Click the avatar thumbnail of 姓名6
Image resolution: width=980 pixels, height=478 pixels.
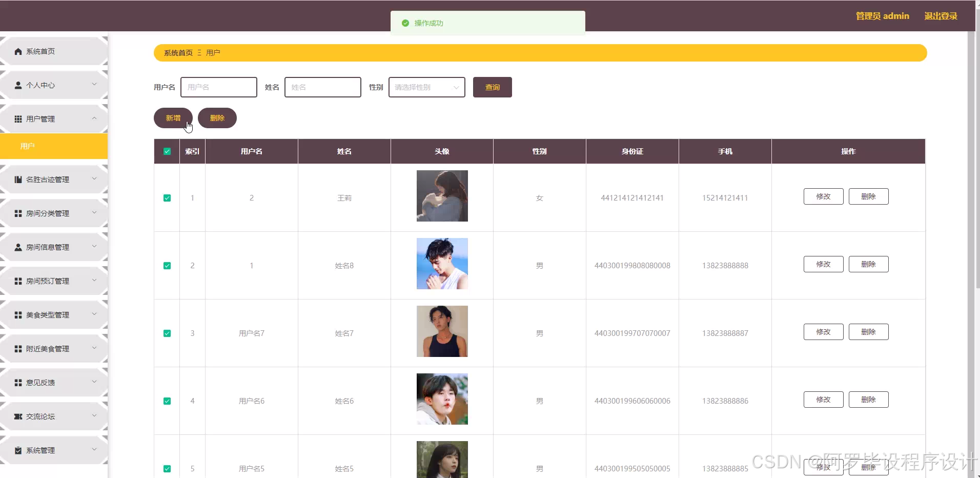coord(442,399)
